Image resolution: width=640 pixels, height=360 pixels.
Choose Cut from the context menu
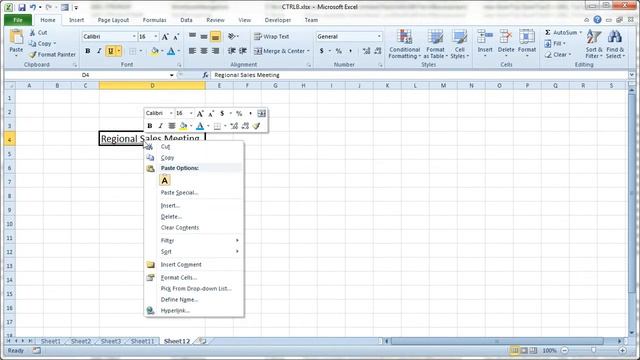pos(194,147)
